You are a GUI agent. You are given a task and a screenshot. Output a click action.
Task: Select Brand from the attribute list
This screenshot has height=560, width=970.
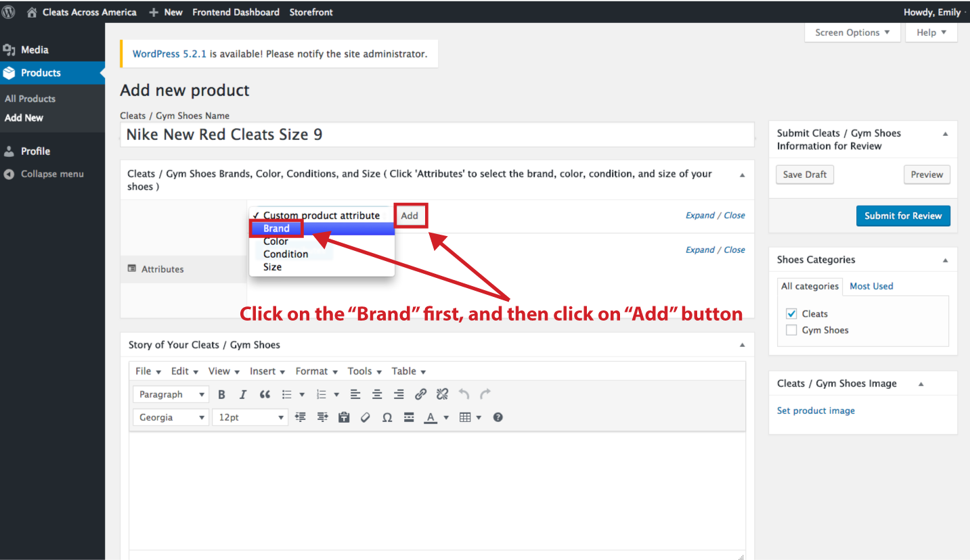point(277,229)
